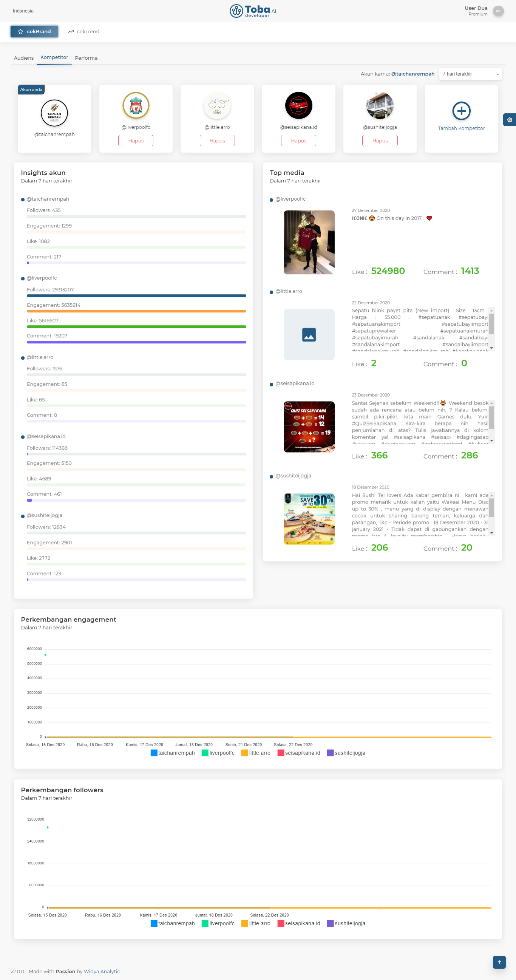Click the sushiteijogja caption scrollbar

(492, 513)
